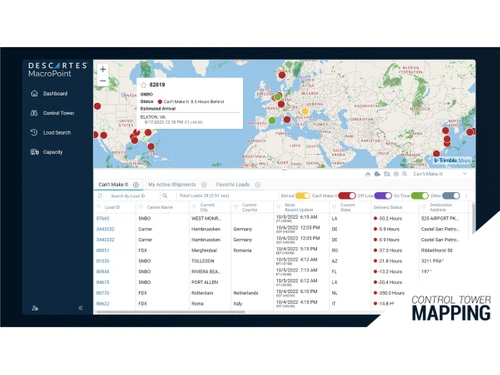
Task: Go to Dashboard in the sidebar
Action: coord(49,94)
